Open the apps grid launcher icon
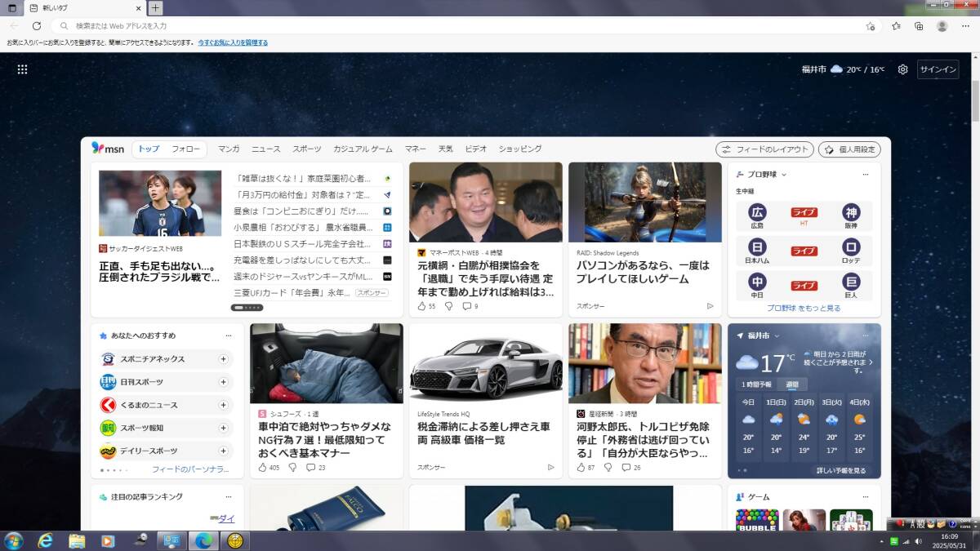Image resolution: width=980 pixels, height=551 pixels. [x=23, y=69]
